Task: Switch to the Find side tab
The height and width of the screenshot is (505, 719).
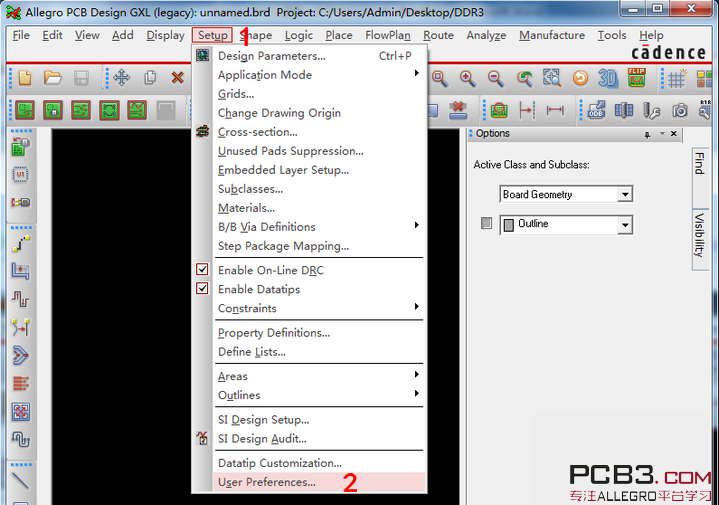Action: pyautogui.click(x=700, y=164)
